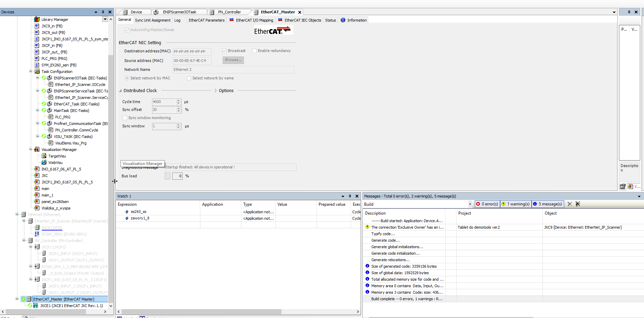The width and height of the screenshot is (644, 318).
Task: Collapse the Distributed Clock section
Action: pos(120,90)
